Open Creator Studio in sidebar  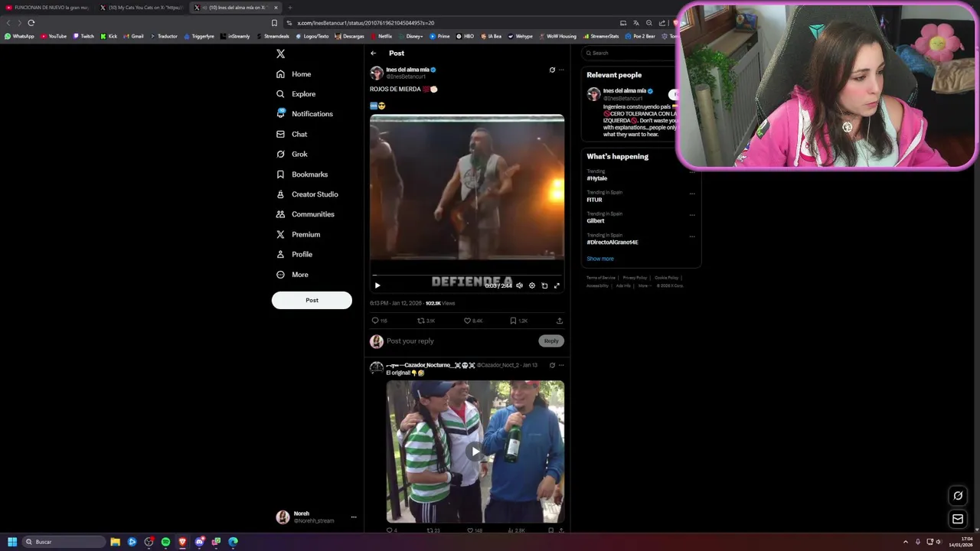[307, 194]
